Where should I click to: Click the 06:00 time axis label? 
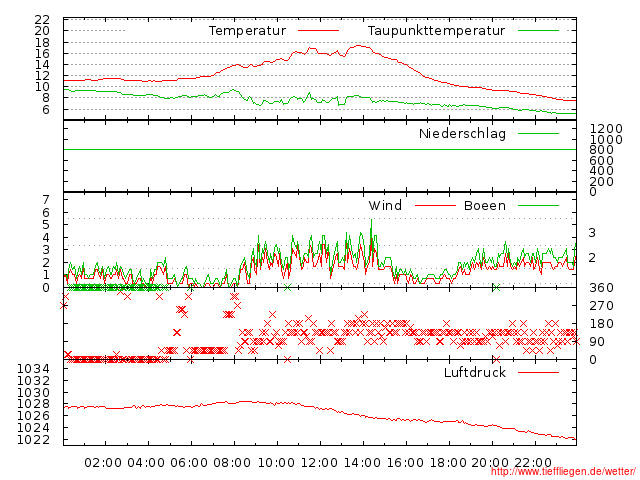pyautogui.click(x=189, y=463)
